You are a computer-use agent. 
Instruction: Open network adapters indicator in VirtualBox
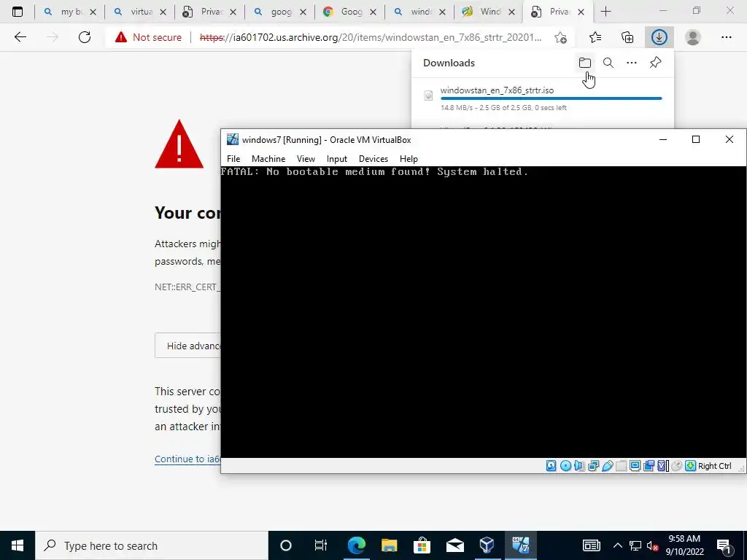594,466
